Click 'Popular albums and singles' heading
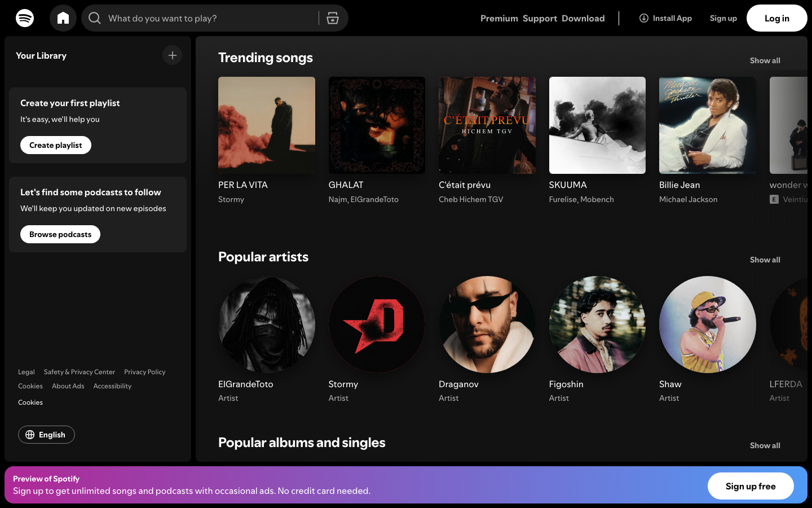The image size is (812, 508). [x=302, y=443]
